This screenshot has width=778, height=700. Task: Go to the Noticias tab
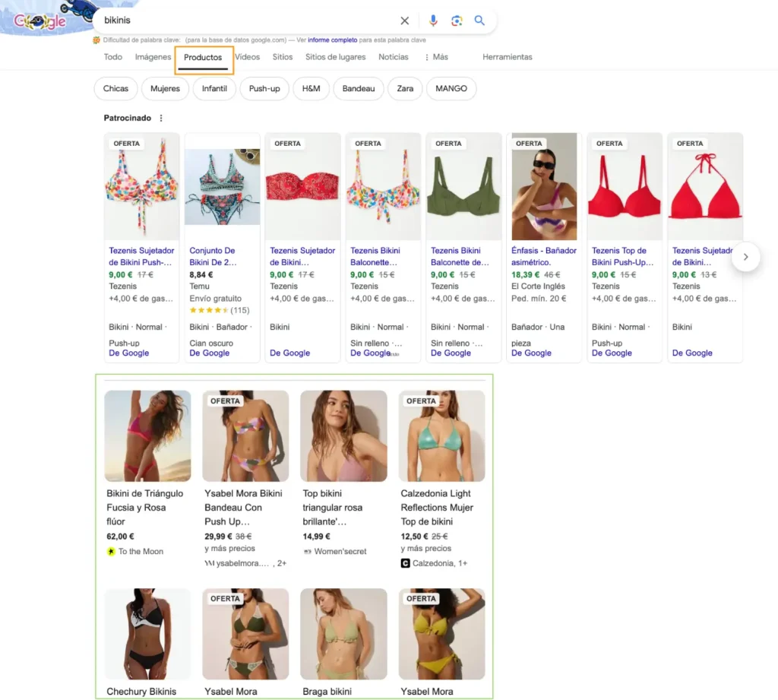click(394, 57)
